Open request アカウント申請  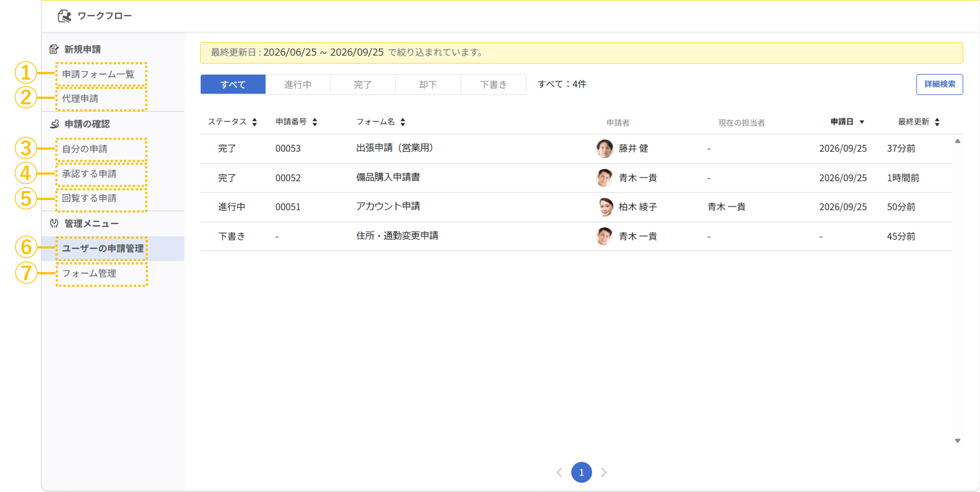[x=388, y=206]
